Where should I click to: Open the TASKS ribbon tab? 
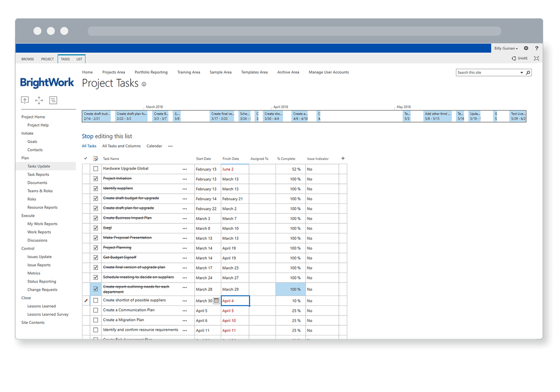(65, 59)
